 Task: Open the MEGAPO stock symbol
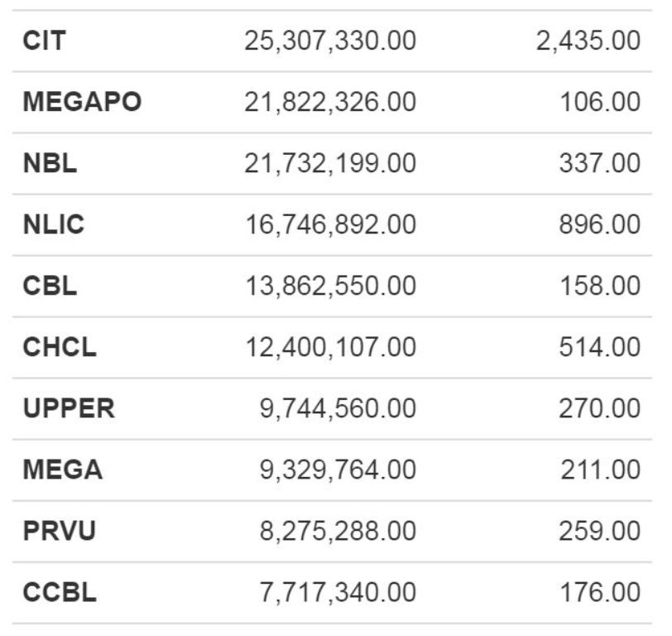(x=82, y=102)
